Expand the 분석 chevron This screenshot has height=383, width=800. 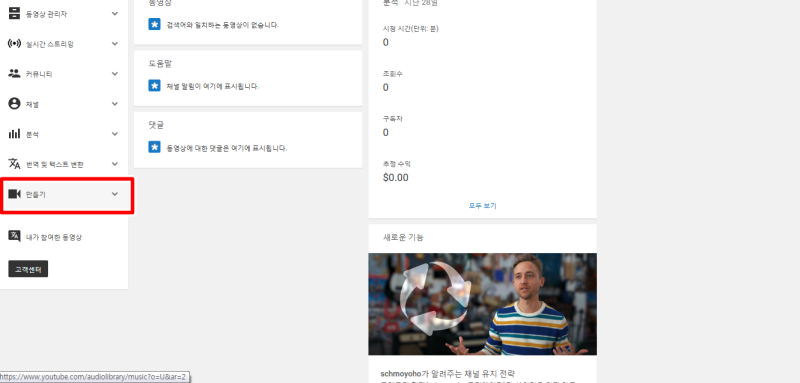(115, 134)
